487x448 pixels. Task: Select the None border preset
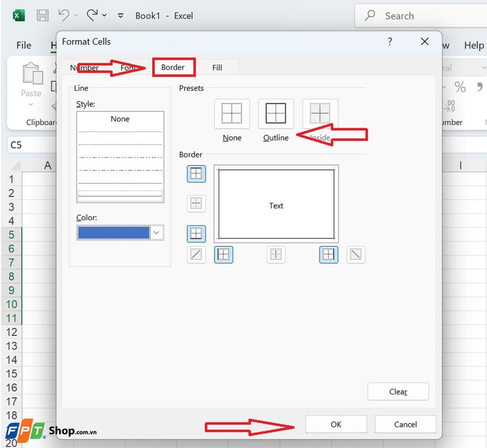coord(232,114)
